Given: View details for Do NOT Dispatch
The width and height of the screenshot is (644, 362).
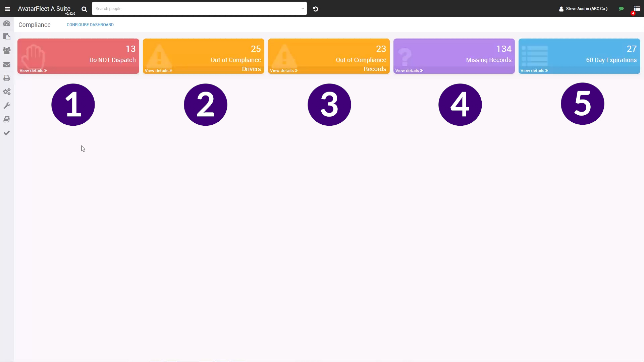Looking at the screenshot, I should 33,70.
